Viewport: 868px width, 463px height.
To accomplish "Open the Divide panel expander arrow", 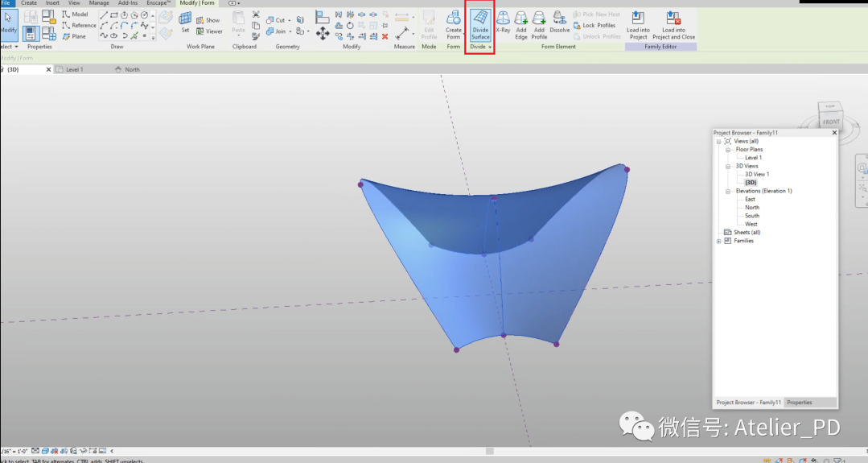I will coord(490,47).
